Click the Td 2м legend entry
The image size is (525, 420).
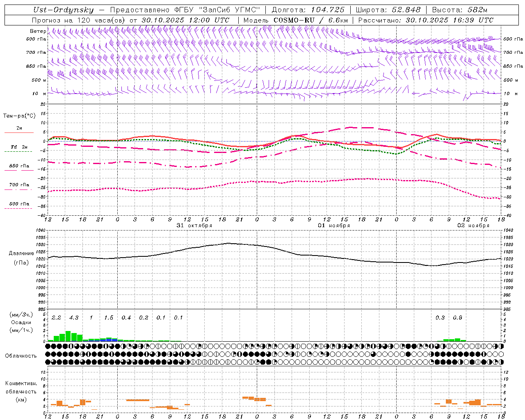[19, 147]
